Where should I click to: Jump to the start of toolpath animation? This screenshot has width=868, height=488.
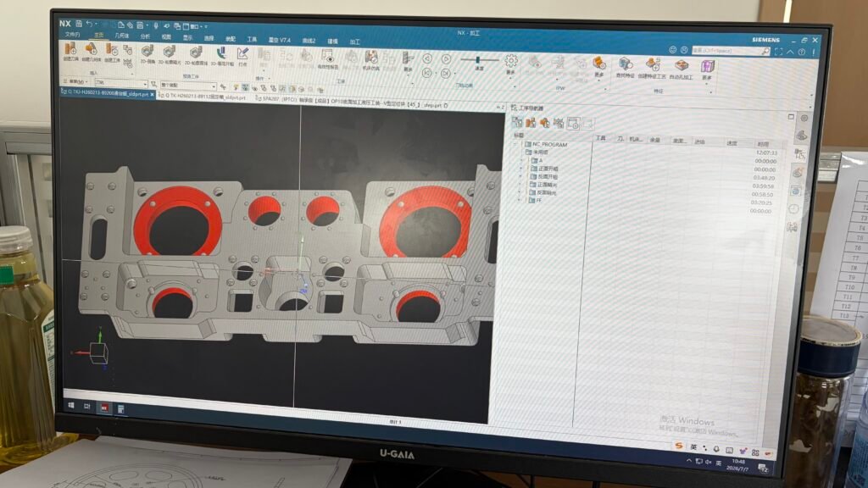(427, 73)
